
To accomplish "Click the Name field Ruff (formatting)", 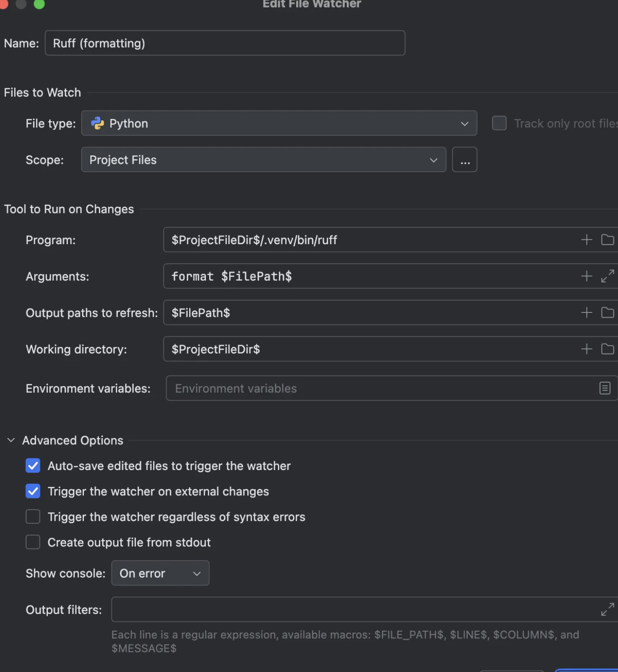I will (x=225, y=43).
